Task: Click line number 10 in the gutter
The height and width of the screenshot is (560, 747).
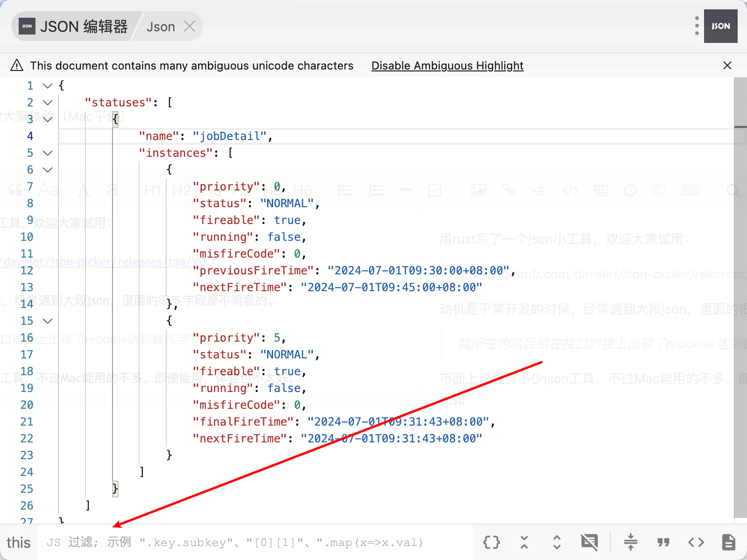Action: pos(27,237)
